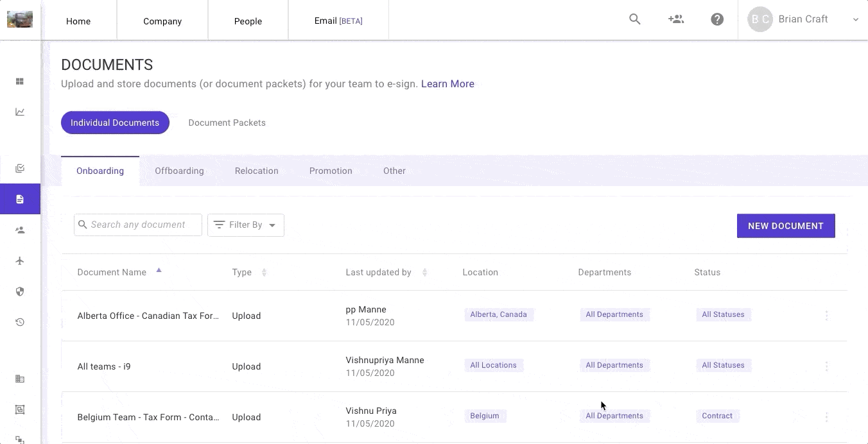Click the add people icon in top bar
Image resolution: width=868 pixels, height=444 pixels.
(676, 19)
